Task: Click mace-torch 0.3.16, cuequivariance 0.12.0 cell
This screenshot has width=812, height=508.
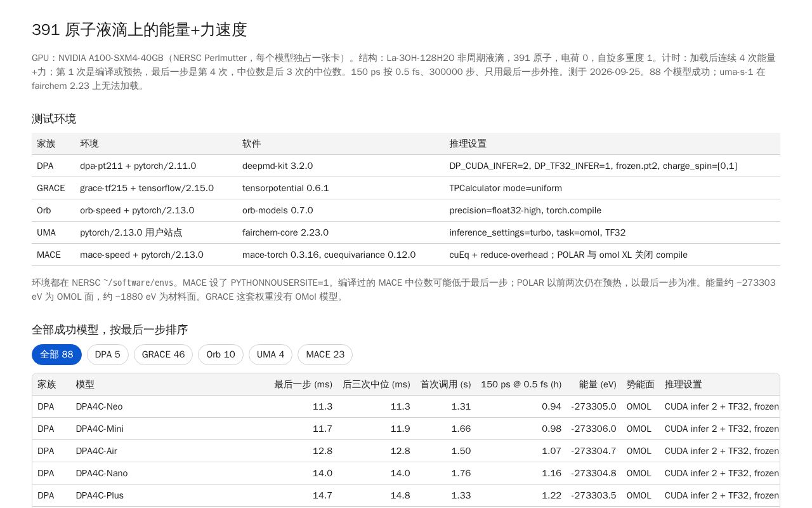Action: 329,255
